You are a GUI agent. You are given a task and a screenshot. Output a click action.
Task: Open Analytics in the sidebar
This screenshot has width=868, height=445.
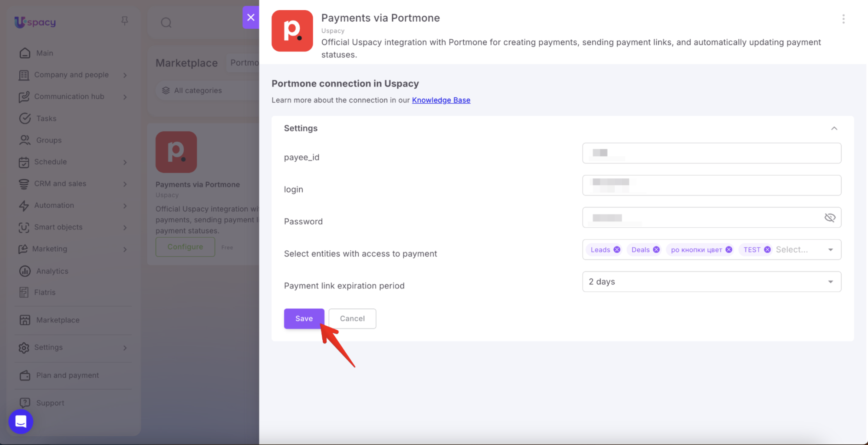(x=52, y=271)
